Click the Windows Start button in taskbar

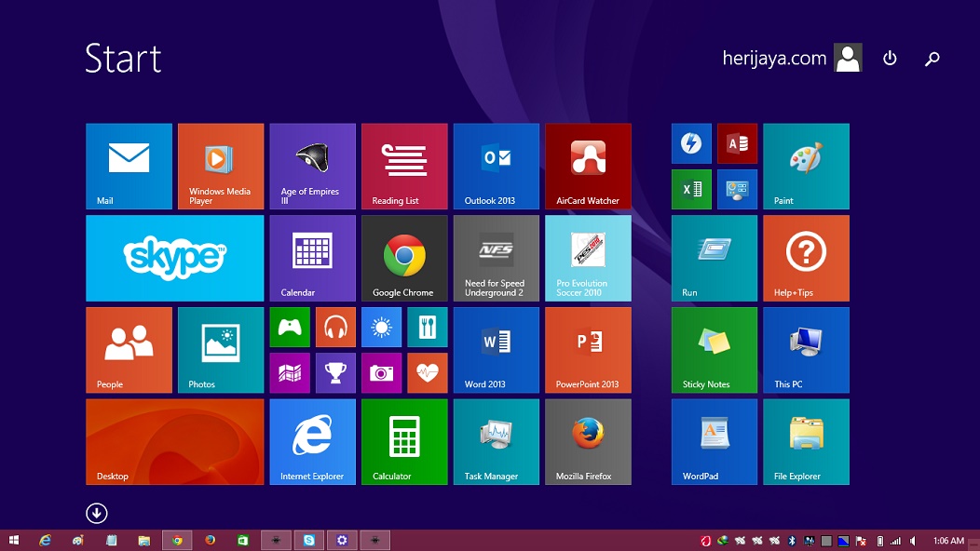[15, 540]
